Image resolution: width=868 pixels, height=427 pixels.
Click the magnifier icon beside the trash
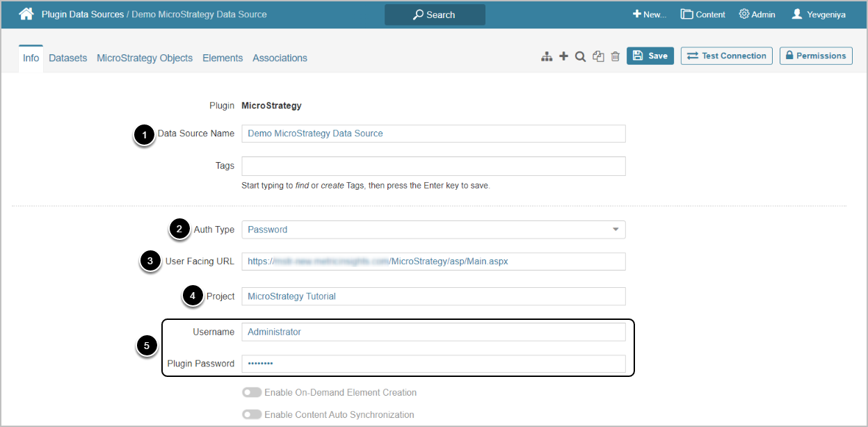coord(580,56)
